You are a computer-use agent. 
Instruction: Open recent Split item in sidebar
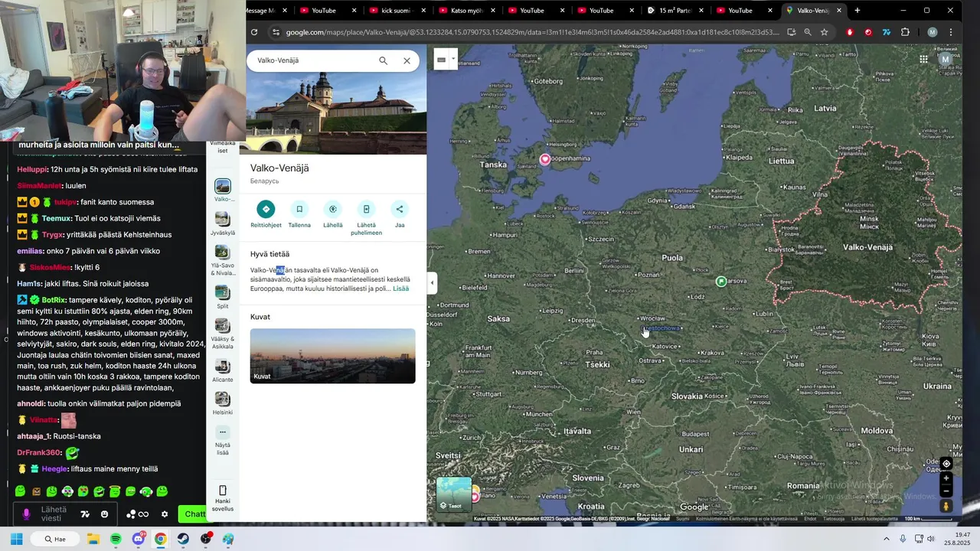coord(223,297)
